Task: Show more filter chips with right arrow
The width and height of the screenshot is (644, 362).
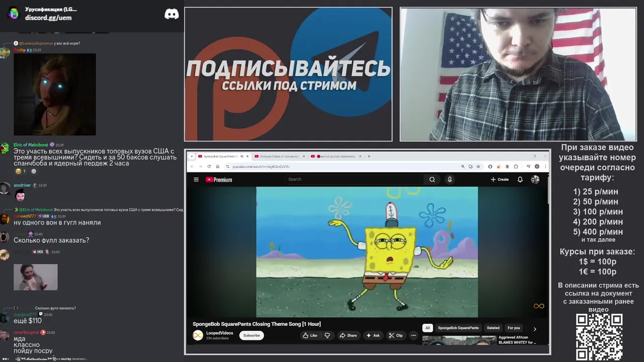Action: tap(535, 329)
